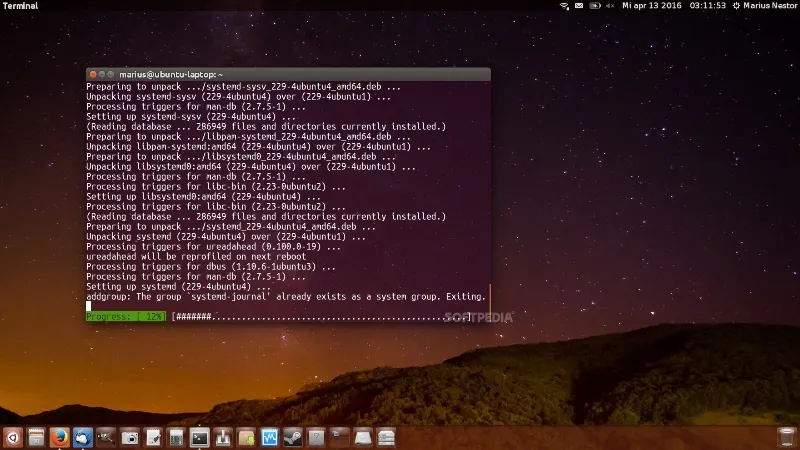Open the Ubuntu Dash launcher icon
This screenshot has height=450, width=800.
pos(12,437)
